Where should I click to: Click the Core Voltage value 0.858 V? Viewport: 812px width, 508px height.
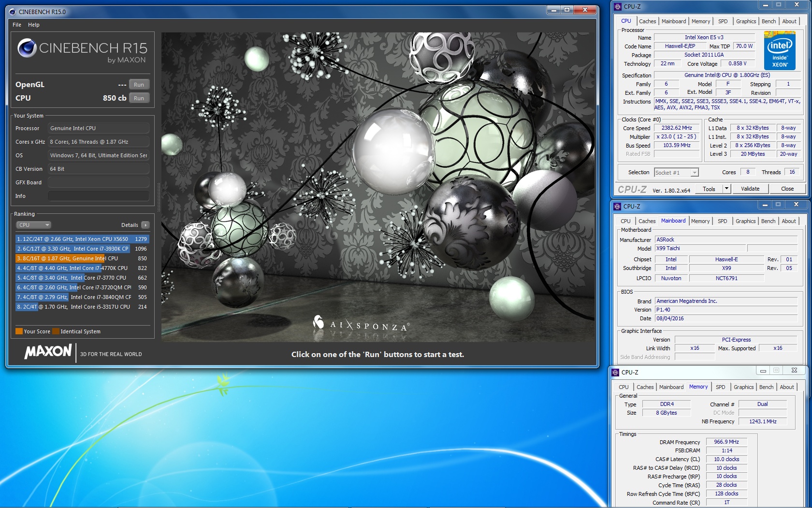pos(738,64)
